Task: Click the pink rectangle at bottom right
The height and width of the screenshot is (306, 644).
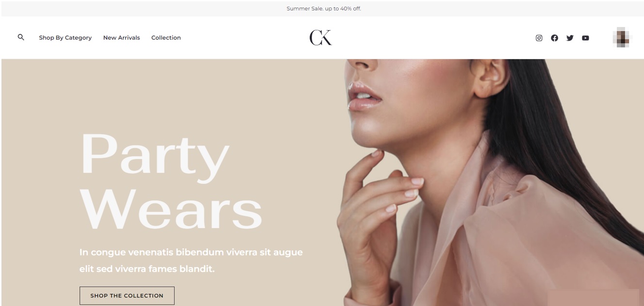Action: (x=593, y=298)
